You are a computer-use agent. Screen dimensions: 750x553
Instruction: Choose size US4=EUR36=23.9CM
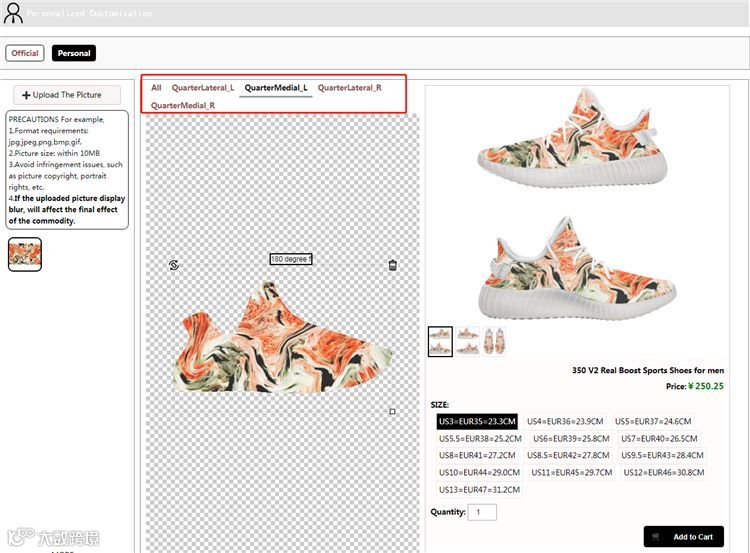click(565, 421)
